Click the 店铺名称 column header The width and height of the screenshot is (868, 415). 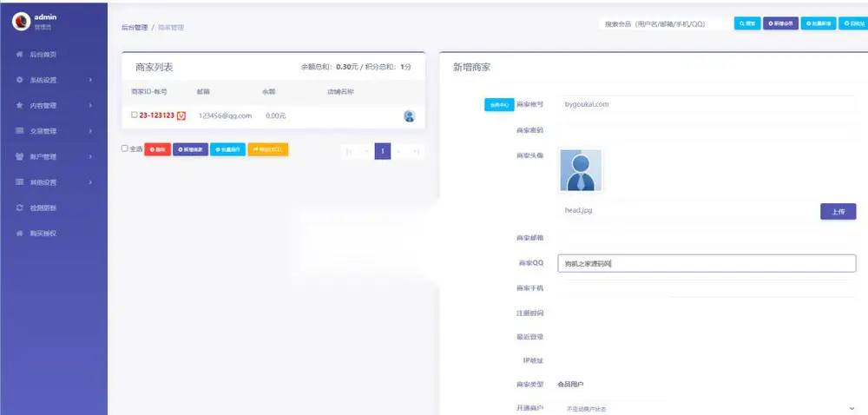point(340,91)
